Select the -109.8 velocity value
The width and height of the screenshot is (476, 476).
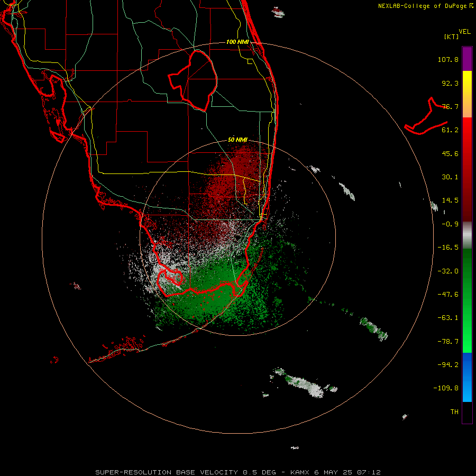(x=446, y=388)
